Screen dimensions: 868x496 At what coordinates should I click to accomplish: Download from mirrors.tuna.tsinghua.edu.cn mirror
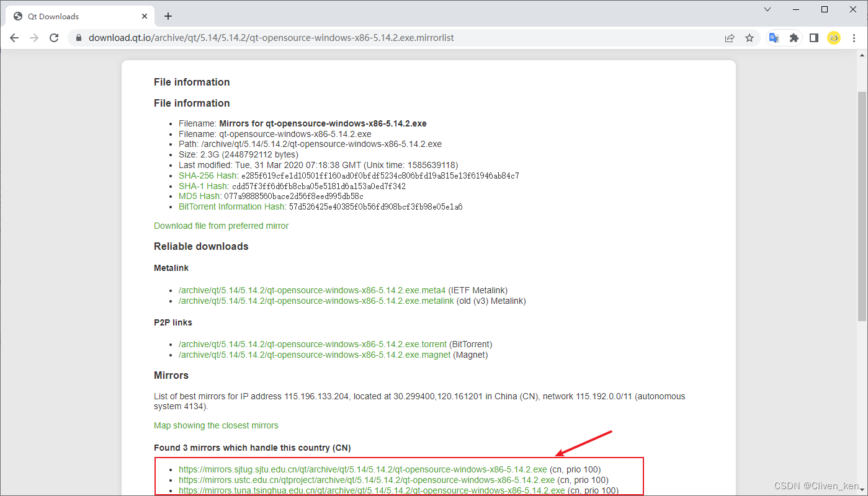[372, 490]
